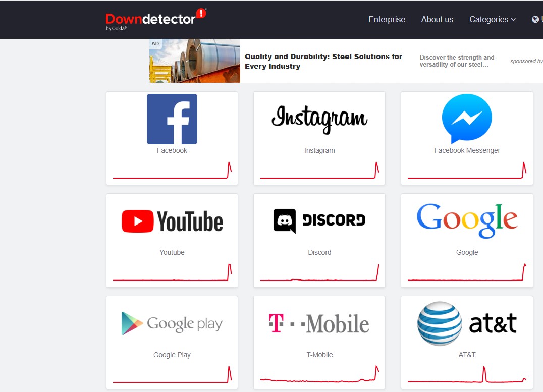Select the Facebook Messenger bubble icon

pyautogui.click(x=467, y=119)
